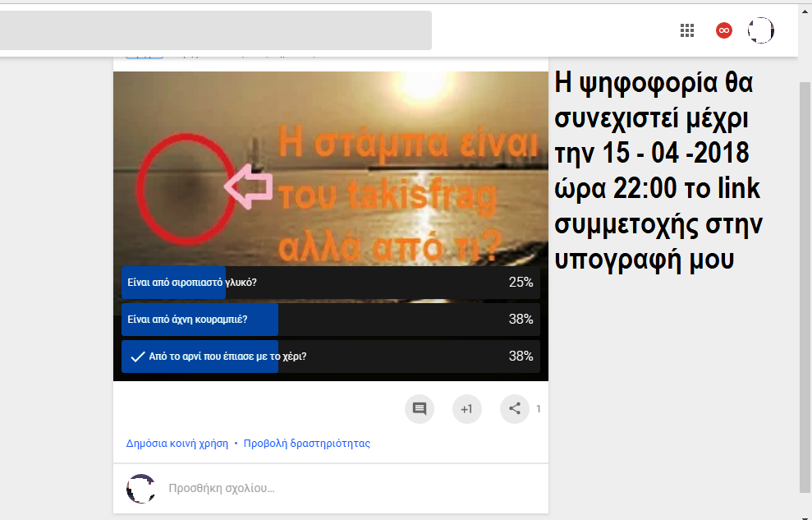Click the checkmark on the selected poll answer
Image resolution: width=812 pixels, height=520 pixels.
tap(137, 357)
